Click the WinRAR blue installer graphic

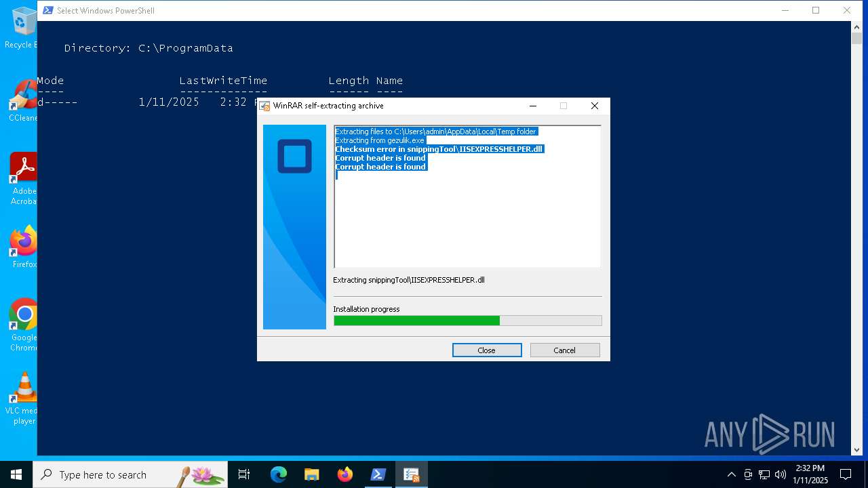tap(294, 227)
